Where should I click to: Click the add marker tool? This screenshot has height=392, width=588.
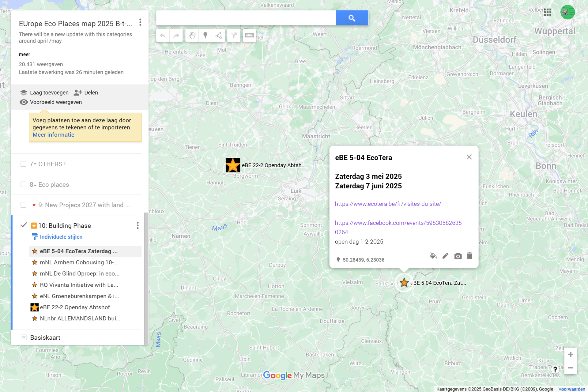point(205,36)
